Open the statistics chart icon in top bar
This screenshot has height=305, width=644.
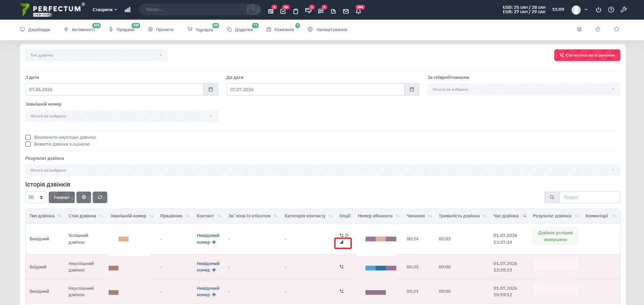(x=128, y=10)
